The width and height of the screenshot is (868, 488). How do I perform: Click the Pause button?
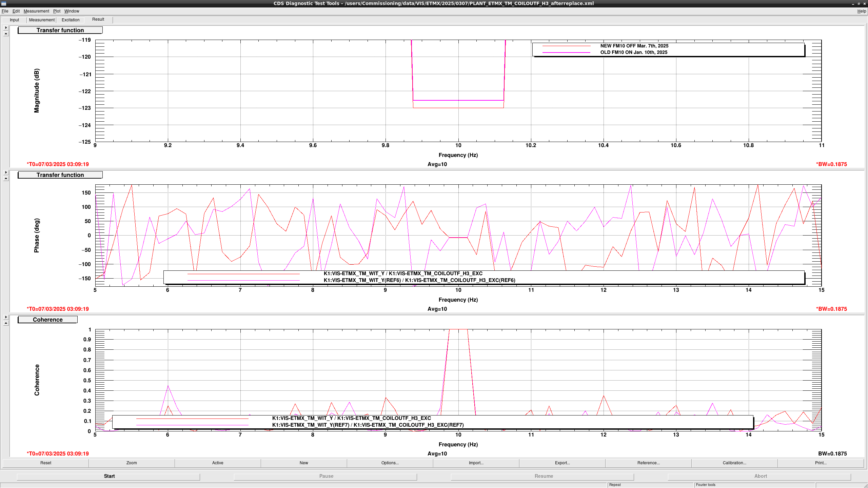click(325, 476)
